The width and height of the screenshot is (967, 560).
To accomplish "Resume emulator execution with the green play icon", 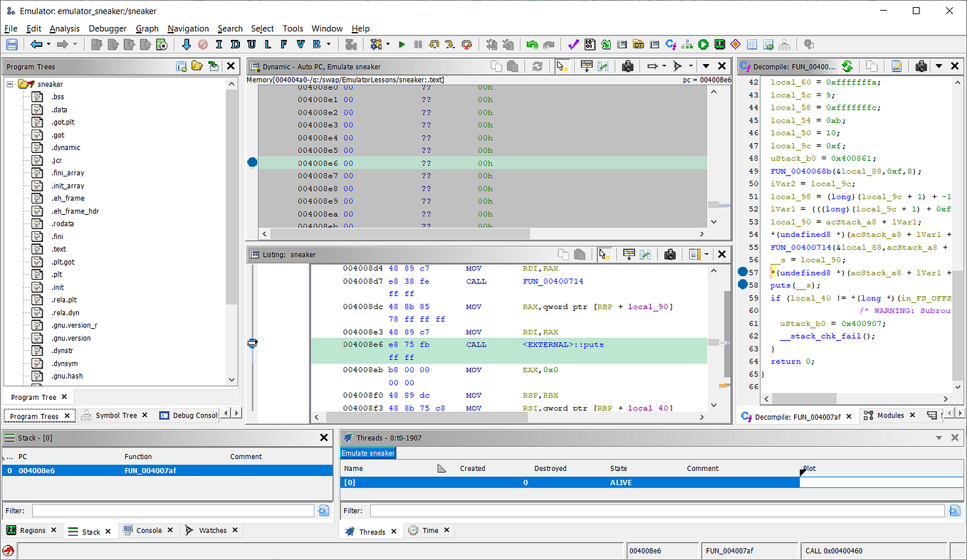I will (x=401, y=43).
